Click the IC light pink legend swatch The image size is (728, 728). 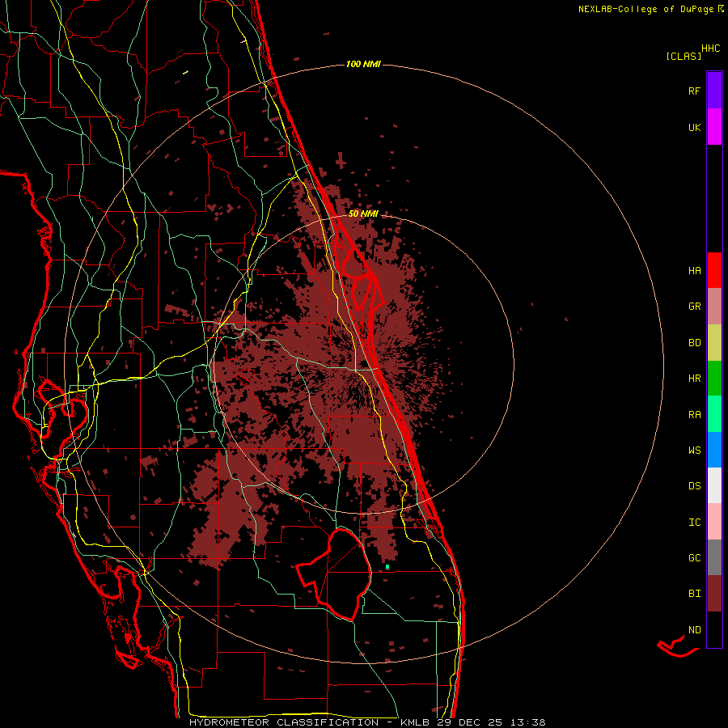click(714, 522)
